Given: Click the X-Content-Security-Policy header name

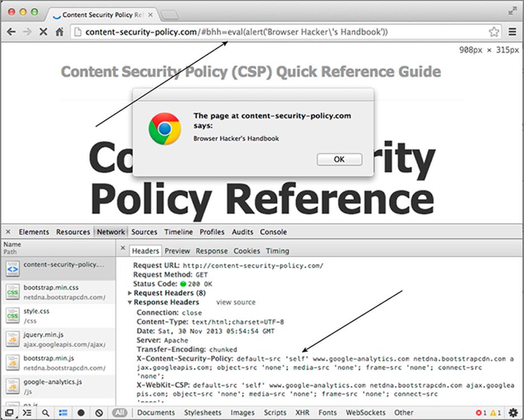Looking at the screenshot, I should (x=185, y=359).
